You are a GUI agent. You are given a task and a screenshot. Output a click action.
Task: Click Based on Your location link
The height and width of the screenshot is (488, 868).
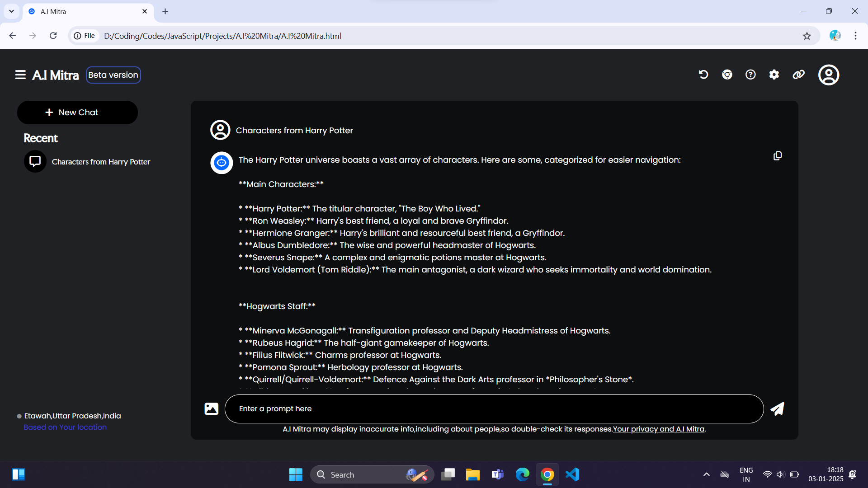[65, 427]
